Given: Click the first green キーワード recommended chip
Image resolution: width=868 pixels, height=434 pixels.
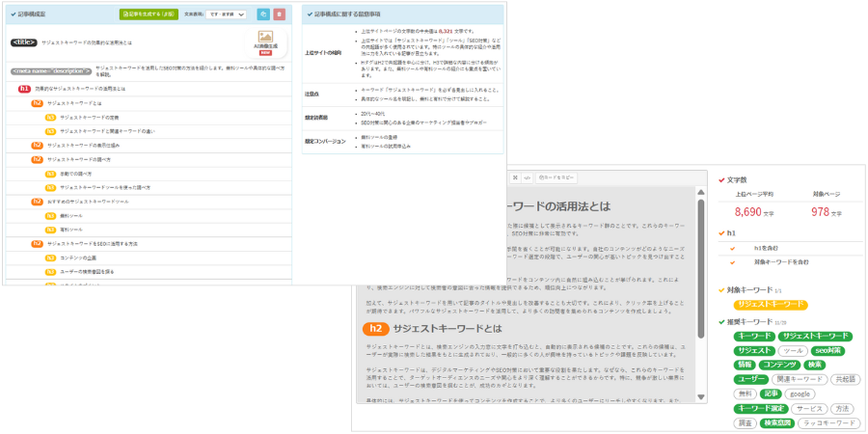Looking at the screenshot, I should tap(754, 337).
